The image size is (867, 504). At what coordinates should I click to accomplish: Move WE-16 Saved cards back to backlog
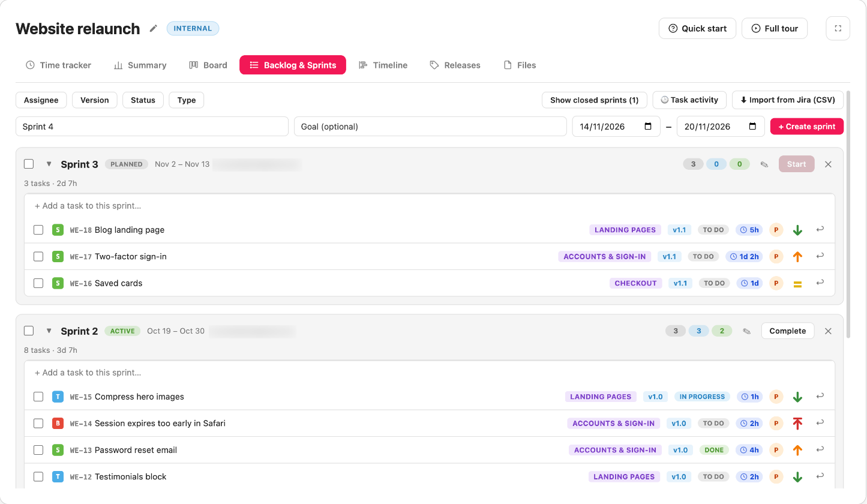(x=820, y=283)
